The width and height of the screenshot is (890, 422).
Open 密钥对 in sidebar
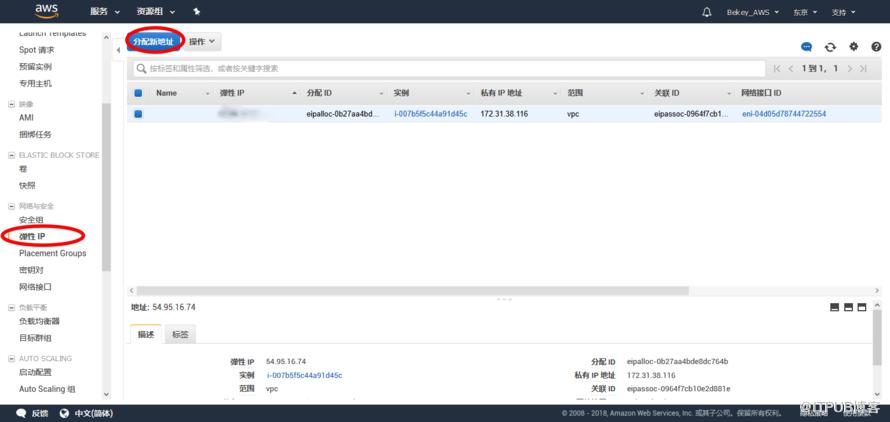(x=31, y=270)
